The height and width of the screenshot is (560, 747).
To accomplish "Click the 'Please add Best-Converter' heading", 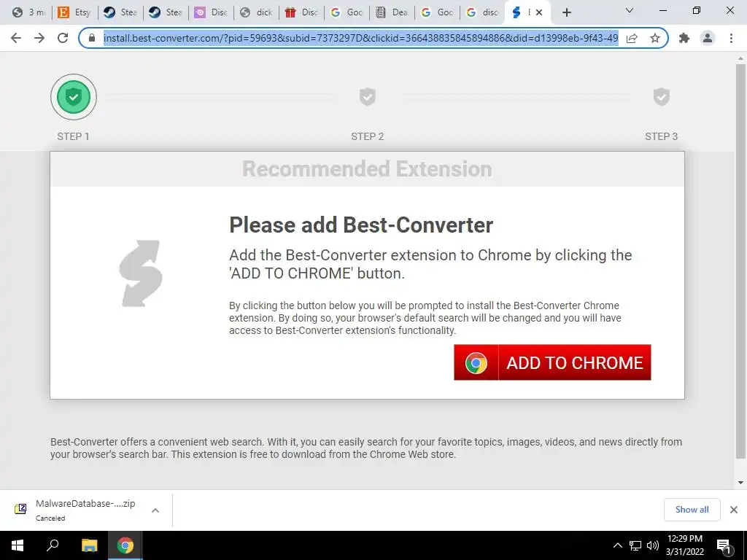I will tap(360, 225).
